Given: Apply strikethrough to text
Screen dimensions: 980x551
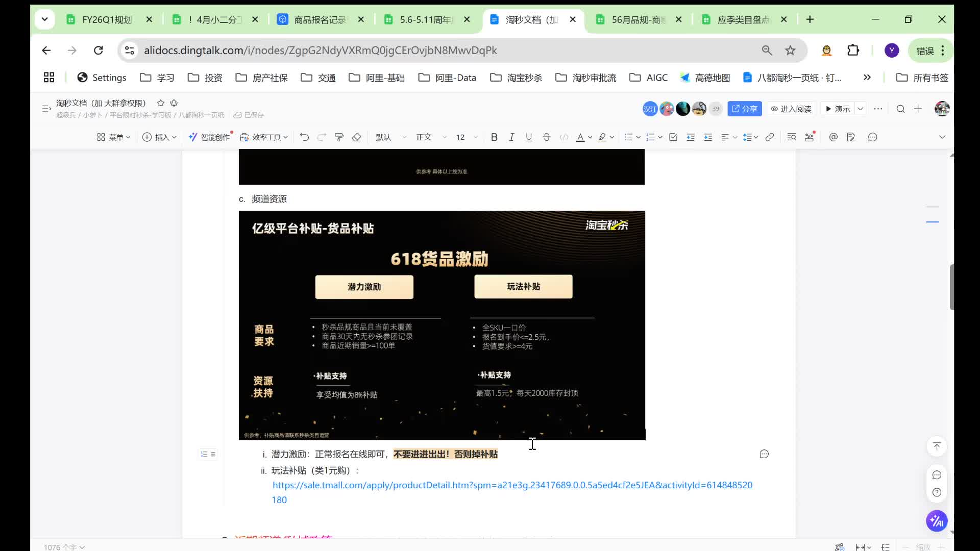Looking at the screenshot, I should coord(546,137).
